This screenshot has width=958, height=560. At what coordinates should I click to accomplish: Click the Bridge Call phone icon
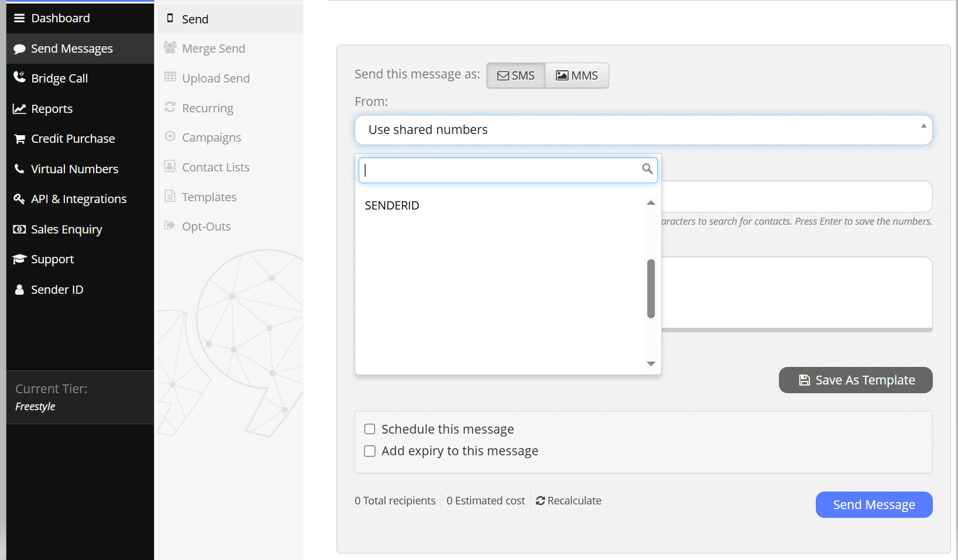pyautogui.click(x=19, y=77)
